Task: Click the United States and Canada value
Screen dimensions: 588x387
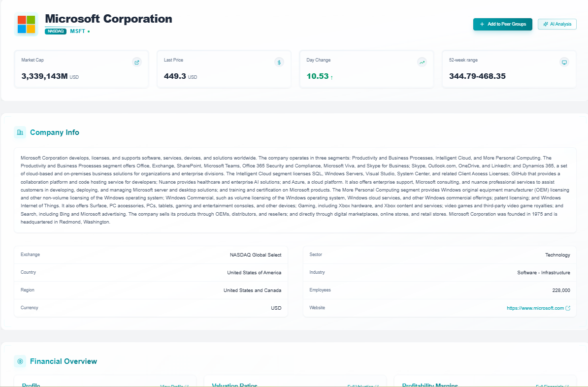Action: click(252, 290)
